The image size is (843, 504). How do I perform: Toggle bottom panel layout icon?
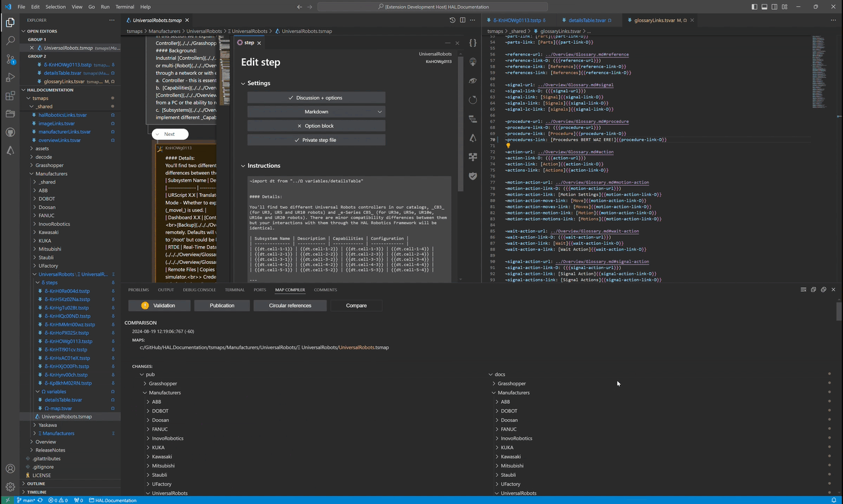[764, 7]
